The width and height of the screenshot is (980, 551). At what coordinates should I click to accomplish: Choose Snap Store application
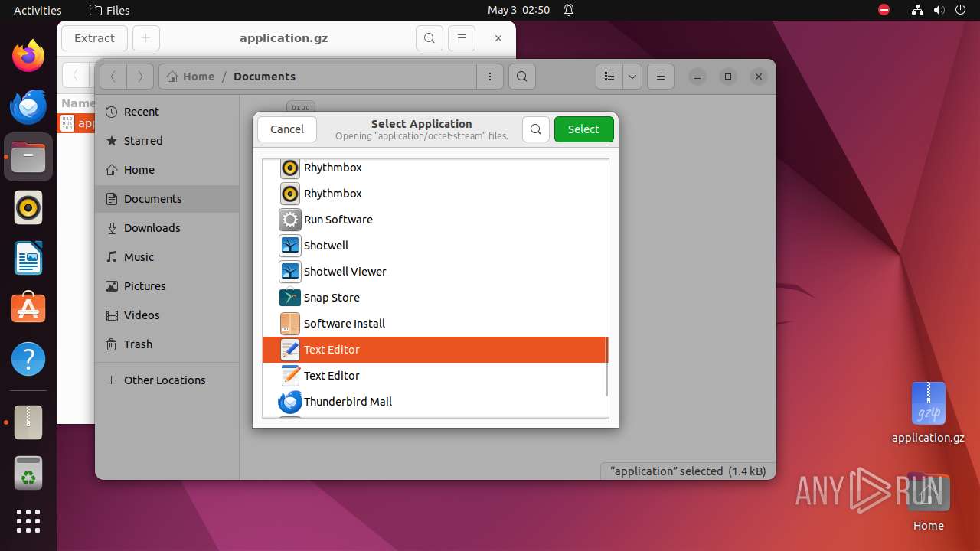[435, 298]
